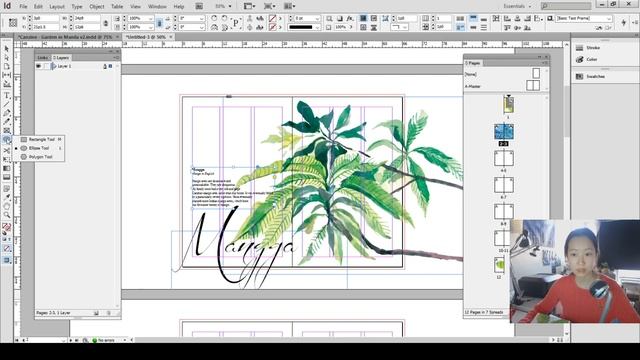Select the Zoom tool
Screen dimensions: 640x360
[x=7, y=215]
